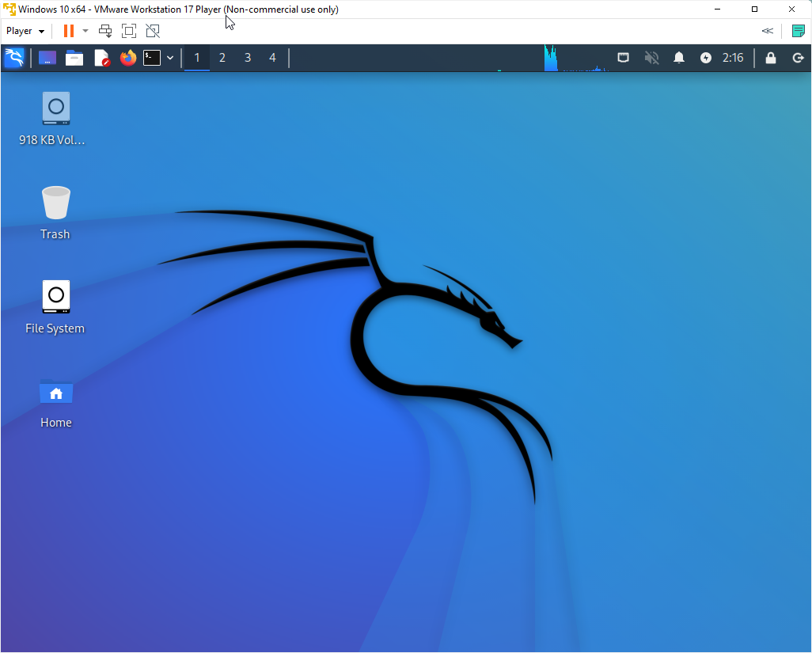Click the 2:16 clock in panel
The image size is (812, 653).
733,58
